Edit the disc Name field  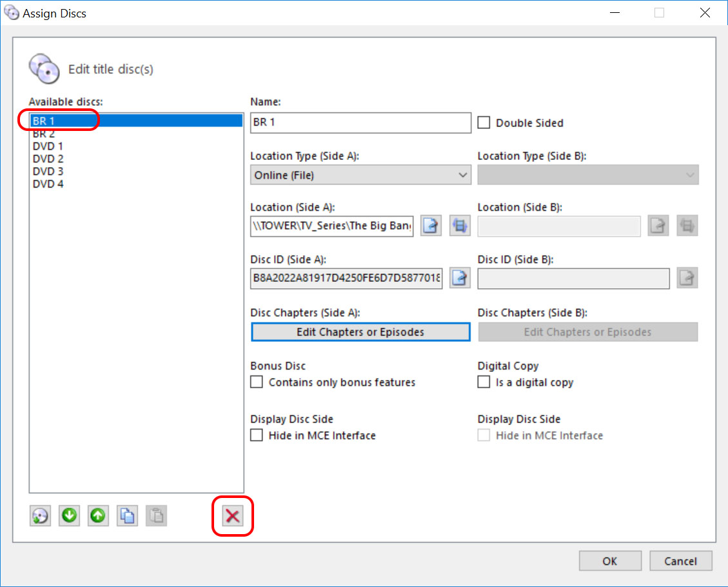coord(360,123)
